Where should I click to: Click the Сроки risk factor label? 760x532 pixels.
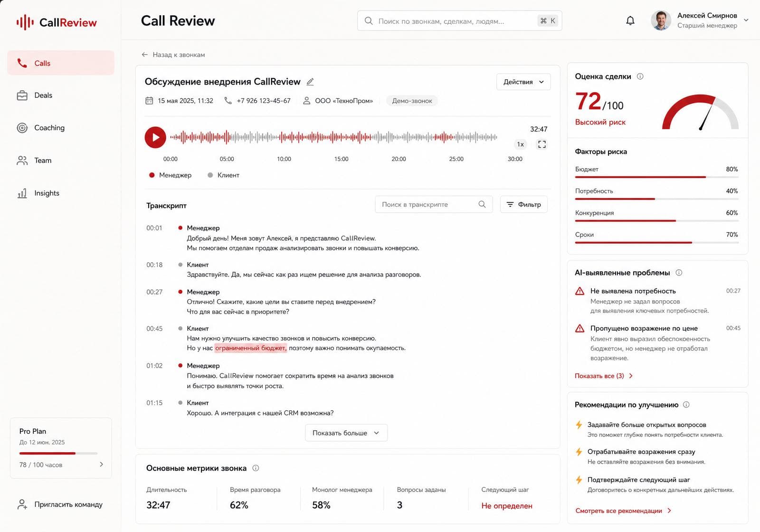[x=584, y=235]
